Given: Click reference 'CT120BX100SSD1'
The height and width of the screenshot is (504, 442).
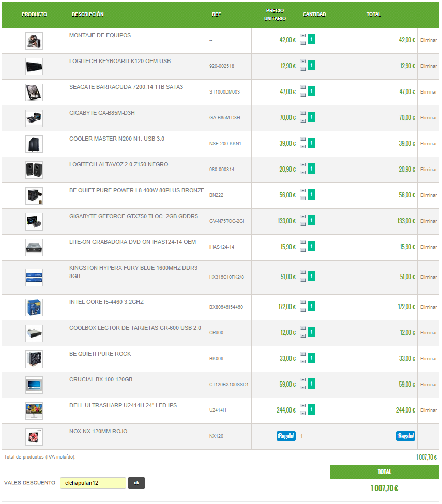Looking at the screenshot, I should (x=229, y=385).
